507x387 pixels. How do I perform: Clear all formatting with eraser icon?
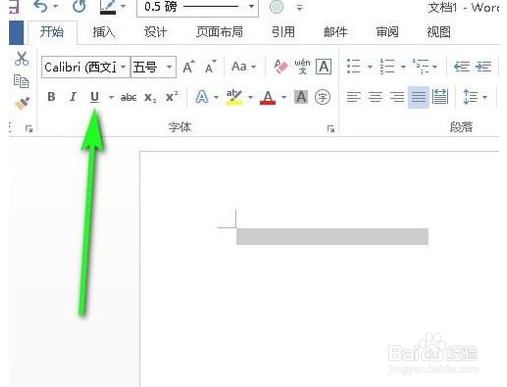280,67
